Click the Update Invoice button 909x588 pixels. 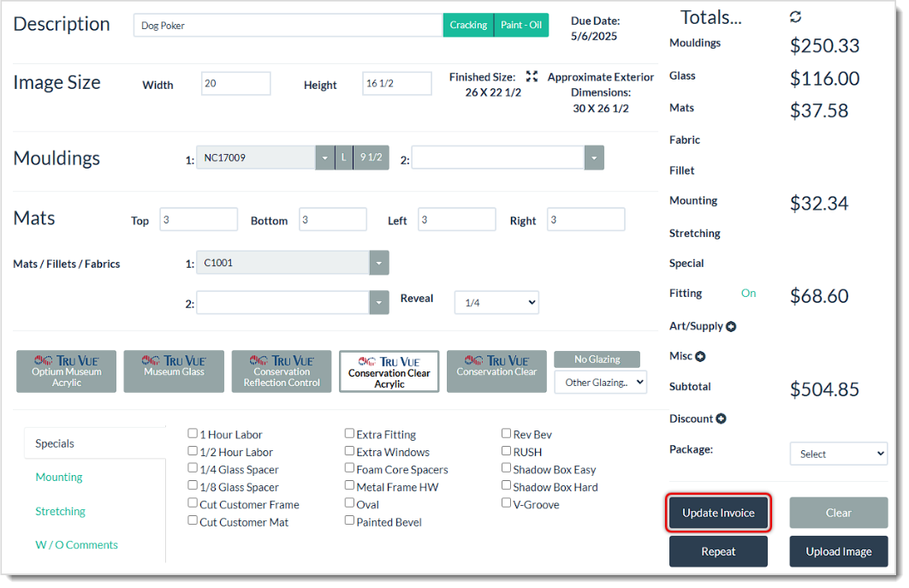pyautogui.click(x=718, y=514)
